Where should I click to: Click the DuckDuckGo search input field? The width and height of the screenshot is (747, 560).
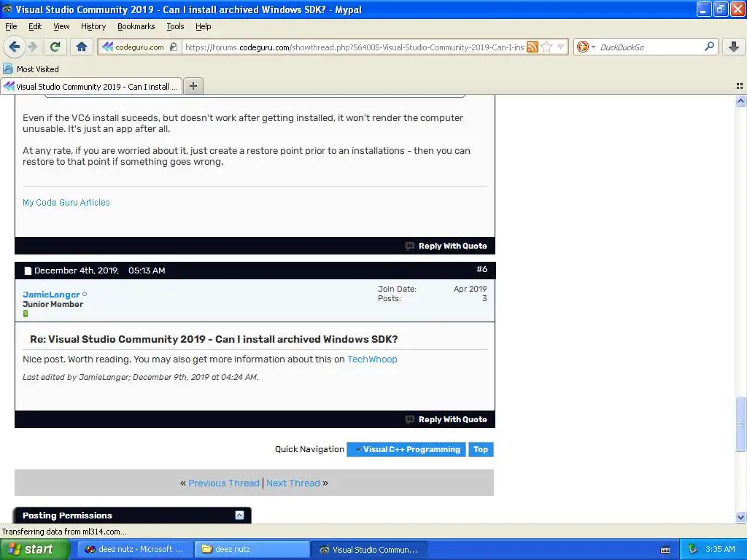pos(650,47)
